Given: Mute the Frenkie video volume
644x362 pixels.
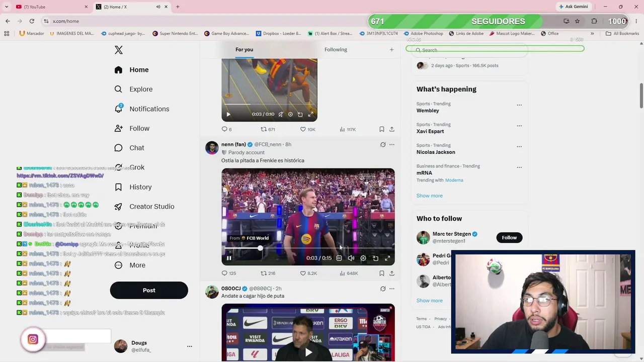Looking at the screenshot, I should coord(351,258).
